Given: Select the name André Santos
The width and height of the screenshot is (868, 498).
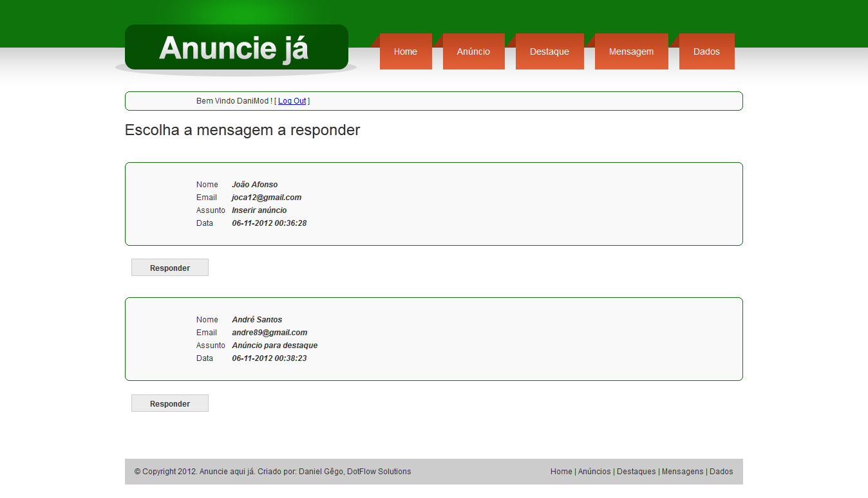Looking at the screenshot, I should [x=257, y=320].
